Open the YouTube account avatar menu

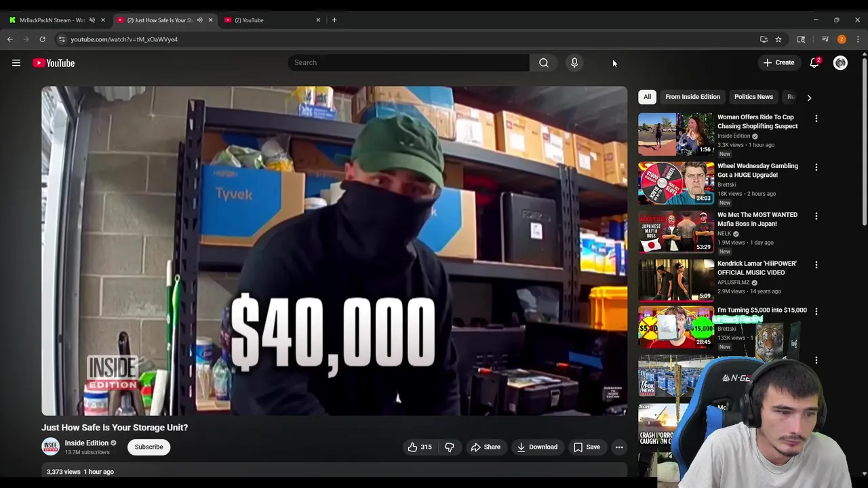pyautogui.click(x=840, y=63)
